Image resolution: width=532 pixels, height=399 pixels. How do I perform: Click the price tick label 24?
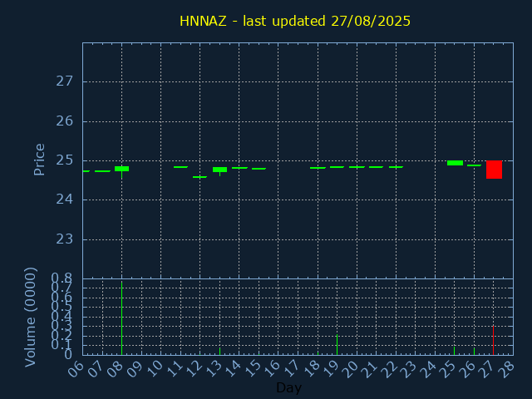click(x=65, y=199)
